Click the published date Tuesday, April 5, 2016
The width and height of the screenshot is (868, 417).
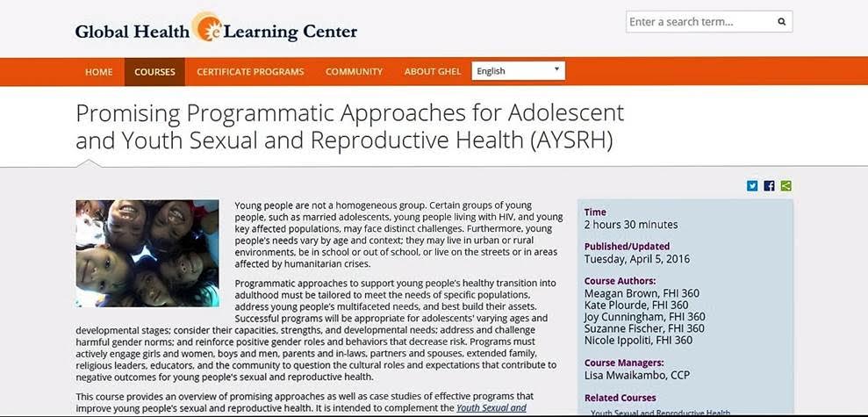pos(636,259)
